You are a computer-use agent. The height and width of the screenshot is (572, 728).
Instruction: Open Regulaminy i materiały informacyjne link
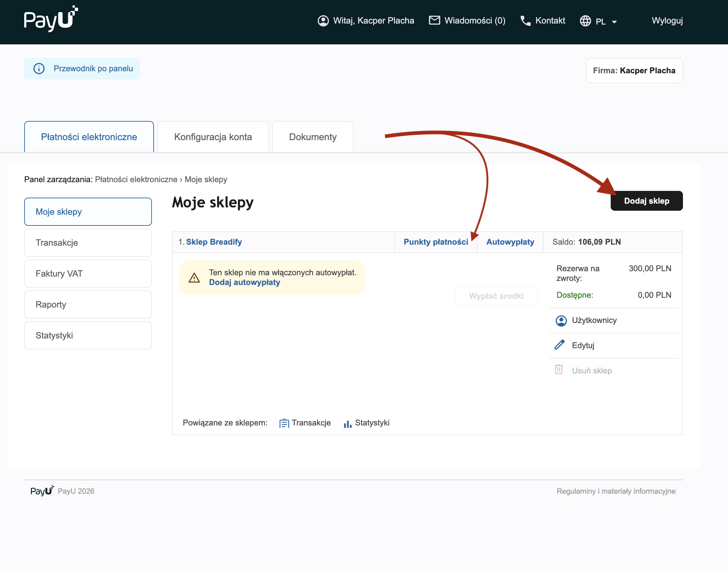616,491
